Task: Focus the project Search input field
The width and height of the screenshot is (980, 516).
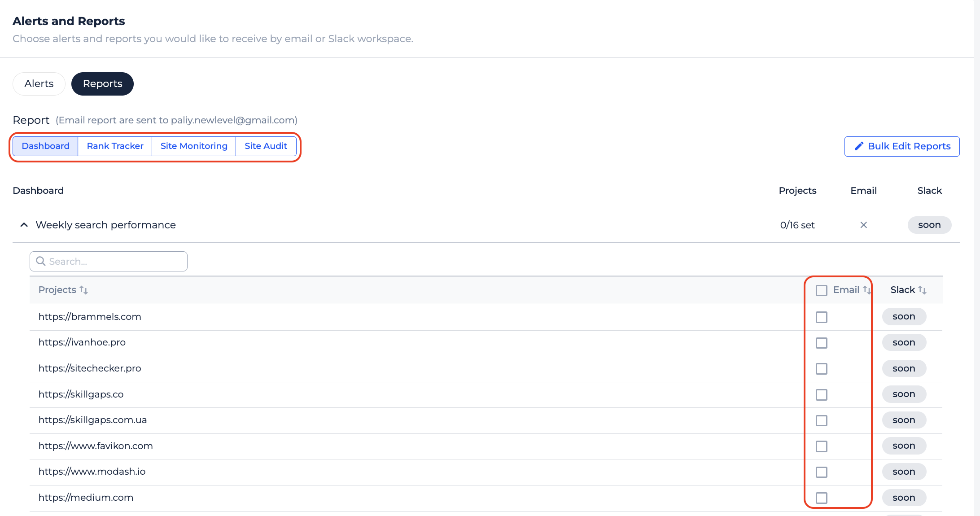Action: 114,261
